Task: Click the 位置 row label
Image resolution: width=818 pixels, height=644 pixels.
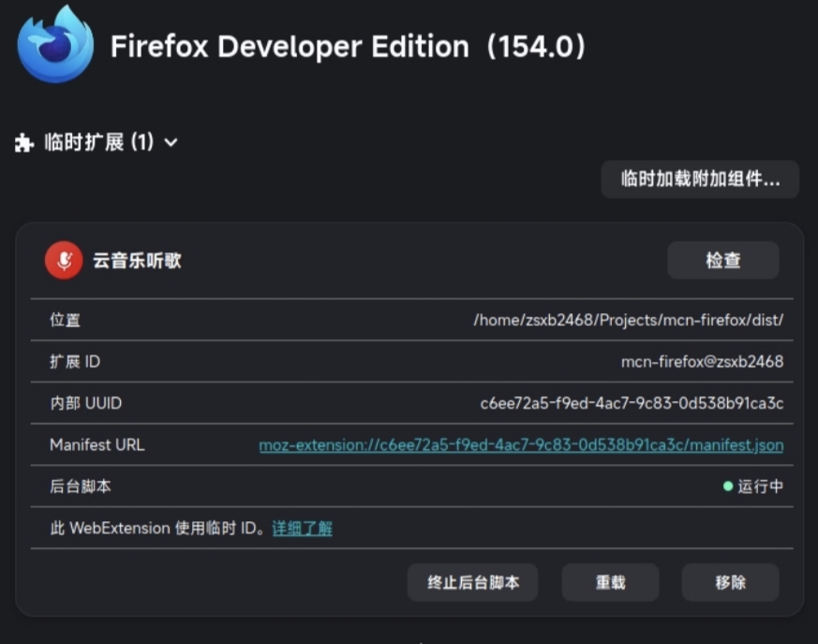Action: 66,320
